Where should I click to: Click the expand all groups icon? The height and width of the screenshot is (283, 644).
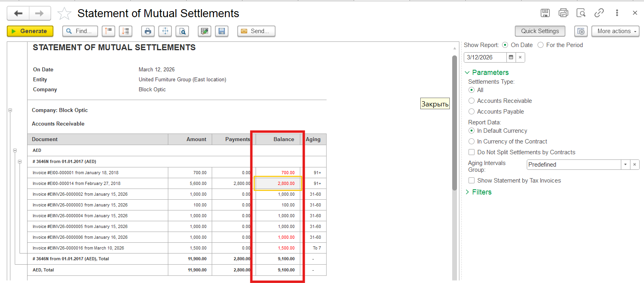point(126,31)
